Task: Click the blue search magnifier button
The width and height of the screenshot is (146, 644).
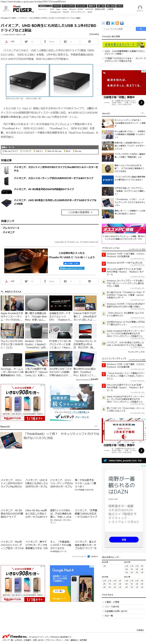Action: pos(141,29)
